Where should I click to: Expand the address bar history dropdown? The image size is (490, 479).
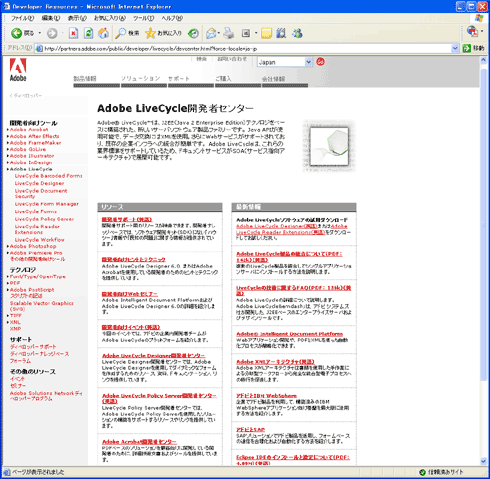coord(455,48)
